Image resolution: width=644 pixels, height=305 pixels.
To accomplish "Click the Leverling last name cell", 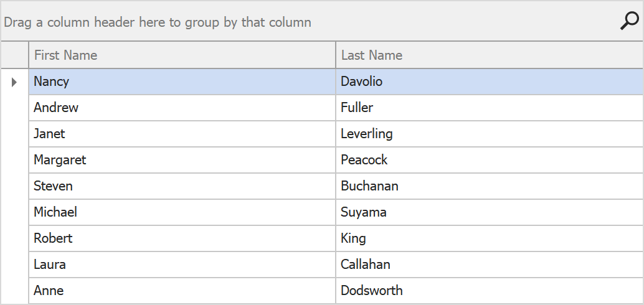I will (366, 134).
